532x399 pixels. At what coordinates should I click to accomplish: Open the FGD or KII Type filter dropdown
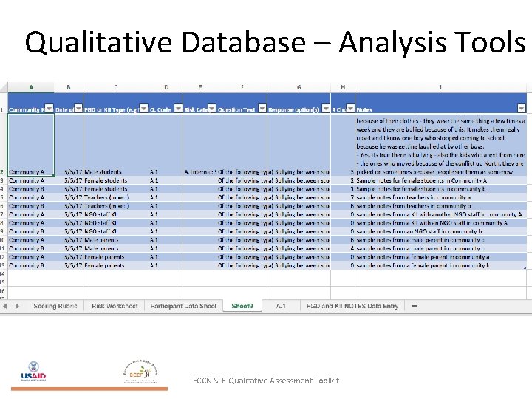click(x=144, y=108)
